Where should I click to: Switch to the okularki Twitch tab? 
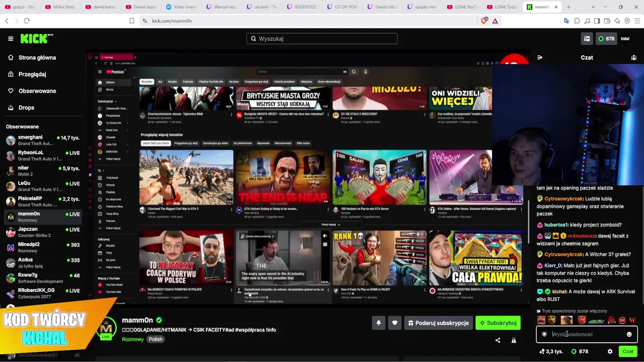(262, 7)
